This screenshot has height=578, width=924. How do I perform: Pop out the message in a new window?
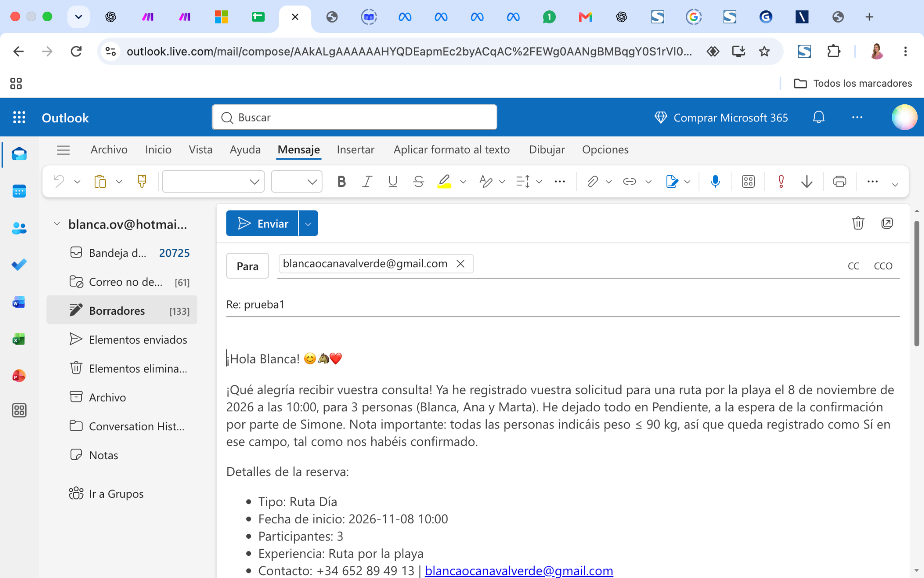click(887, 223)
